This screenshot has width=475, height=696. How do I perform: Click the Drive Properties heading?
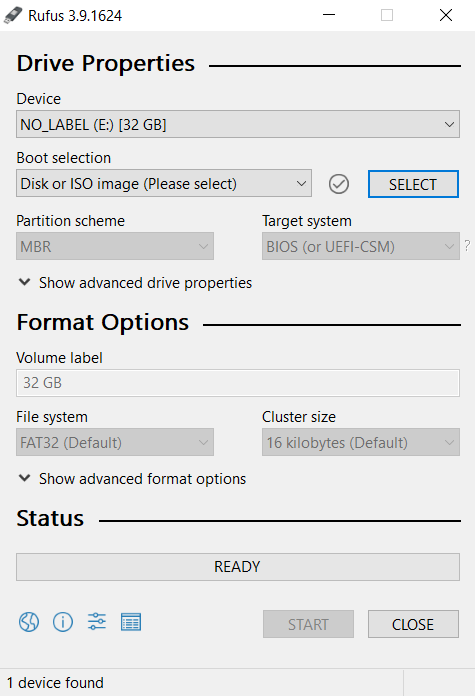coord(106,63)
